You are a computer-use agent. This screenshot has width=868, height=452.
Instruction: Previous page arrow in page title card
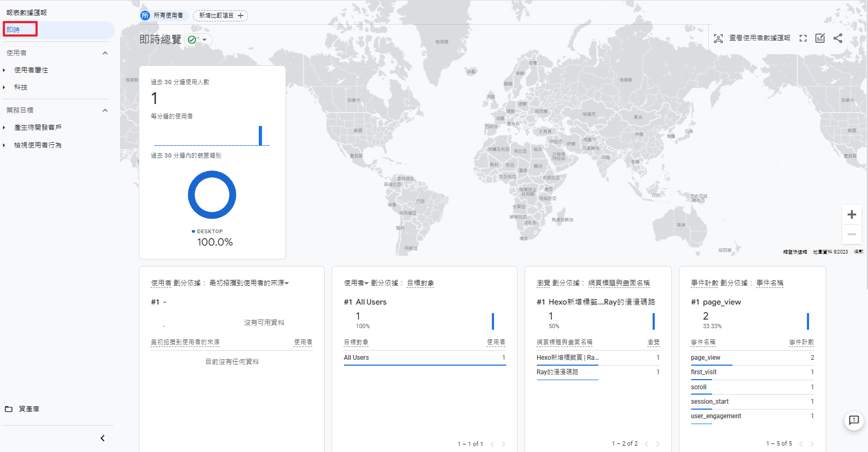tap(647, 444)
